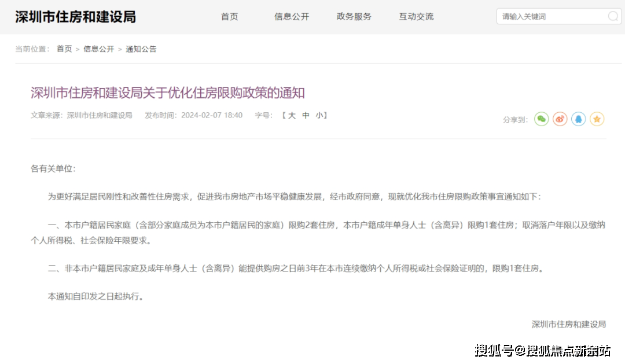625x364 pixels.
Task: Share the article to QZone star icon
Action: (597, 119)
